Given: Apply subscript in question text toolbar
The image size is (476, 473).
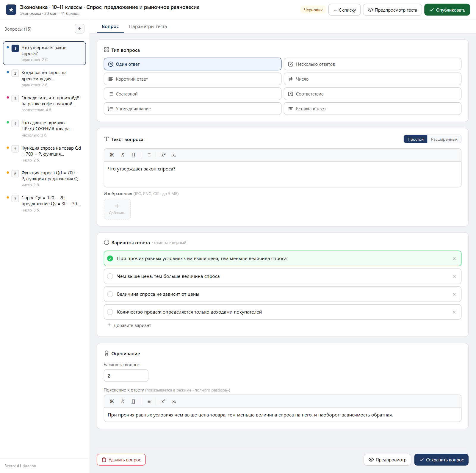Looking at the screenshot, I should (x=174, y=155).
